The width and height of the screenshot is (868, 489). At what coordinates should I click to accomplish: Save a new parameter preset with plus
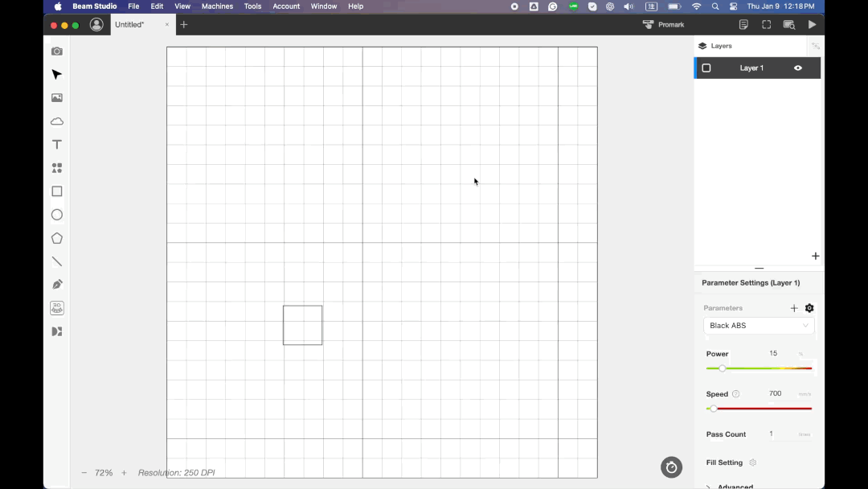coord(794,308)
